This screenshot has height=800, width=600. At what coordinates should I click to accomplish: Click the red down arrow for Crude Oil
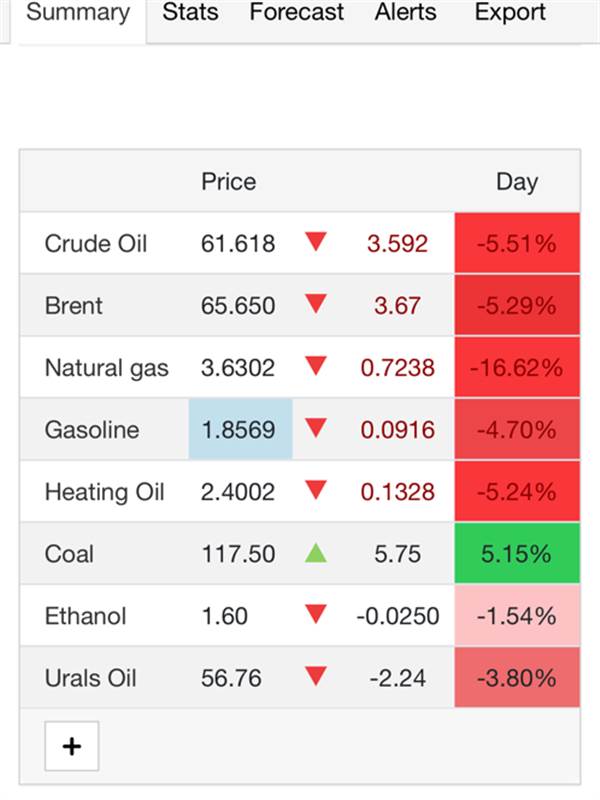click(316, 242)
